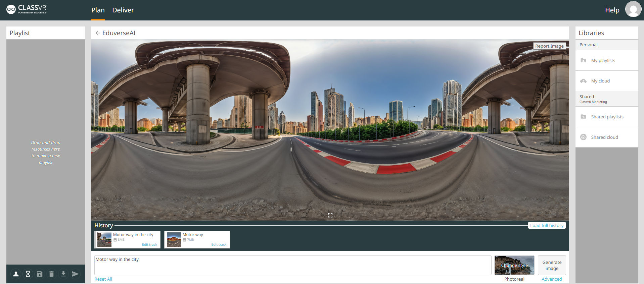This screenshot has width=644, height=284.
Task: Click the prompt text input field
Action: [x=293, y=265]
